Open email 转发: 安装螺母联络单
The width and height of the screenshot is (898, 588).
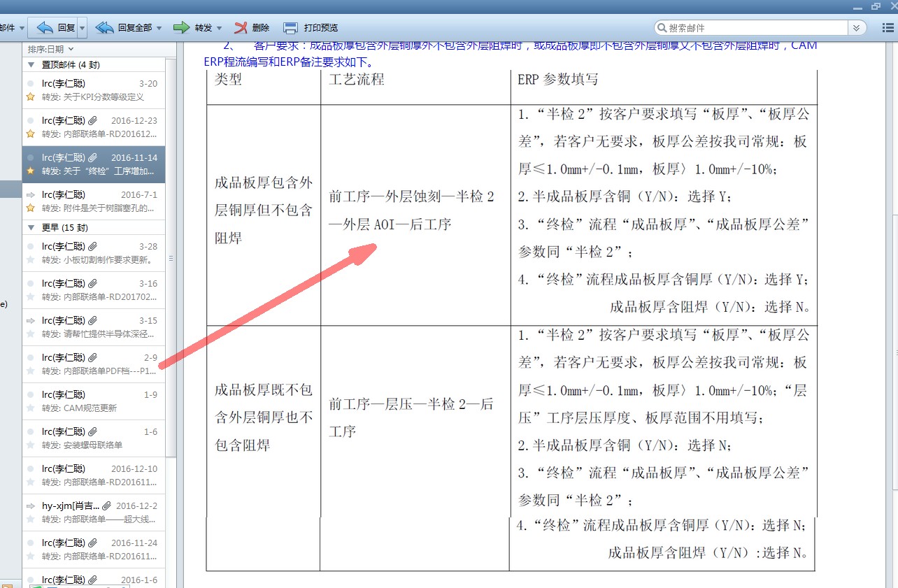point(94,438)
